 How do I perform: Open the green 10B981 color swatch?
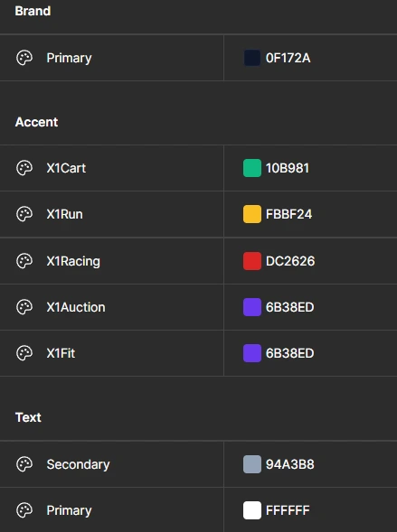(x=252, y=168)
